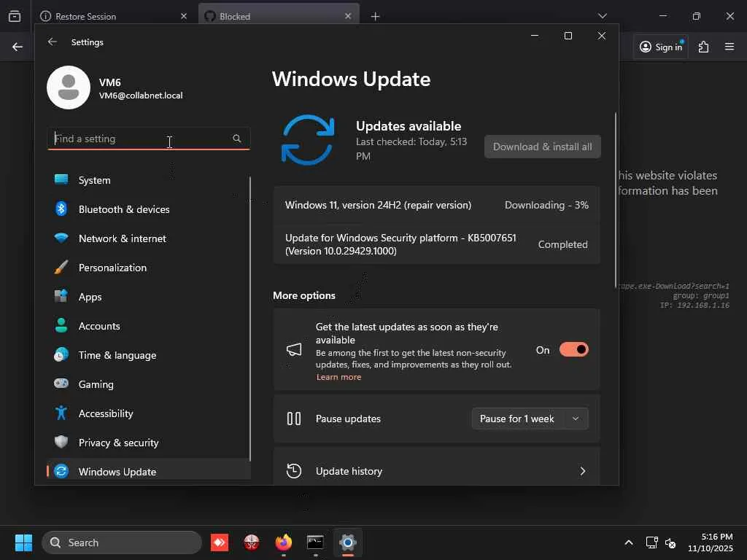Screen dimensions: 747x560
Task: Click Sign in button in Firefox
Action: (661, 47)
